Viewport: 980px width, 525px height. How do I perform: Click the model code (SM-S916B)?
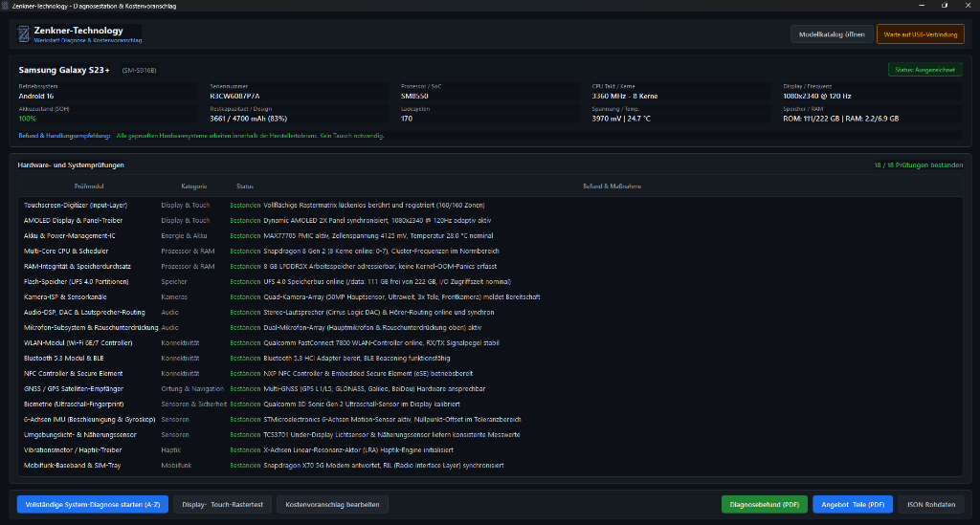139,71
